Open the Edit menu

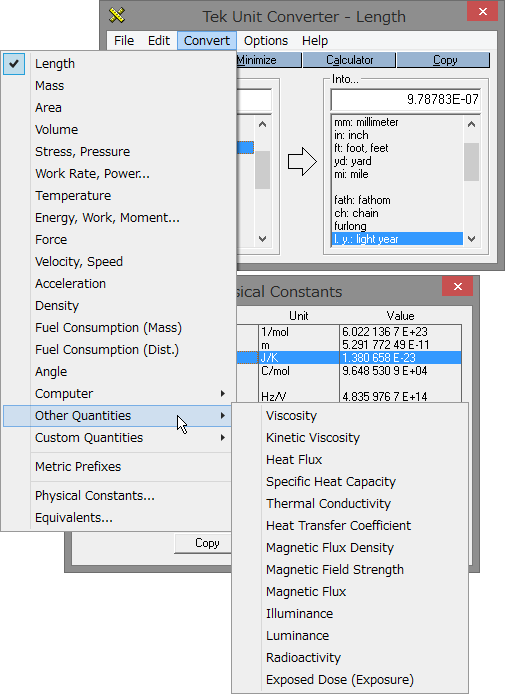tap(159, 41)
